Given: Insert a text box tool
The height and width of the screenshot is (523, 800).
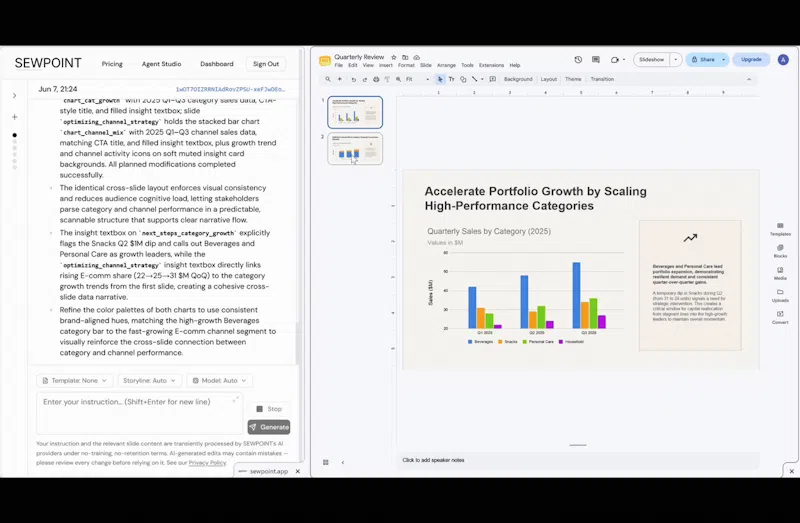Looking at the screenshot, I should [x=452, y=79].
